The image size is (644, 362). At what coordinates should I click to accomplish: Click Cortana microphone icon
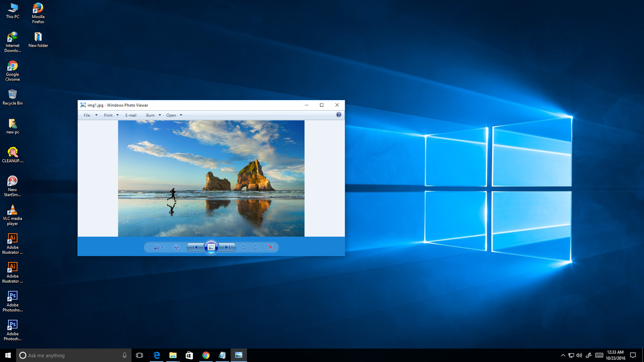(x=124, y=355)
